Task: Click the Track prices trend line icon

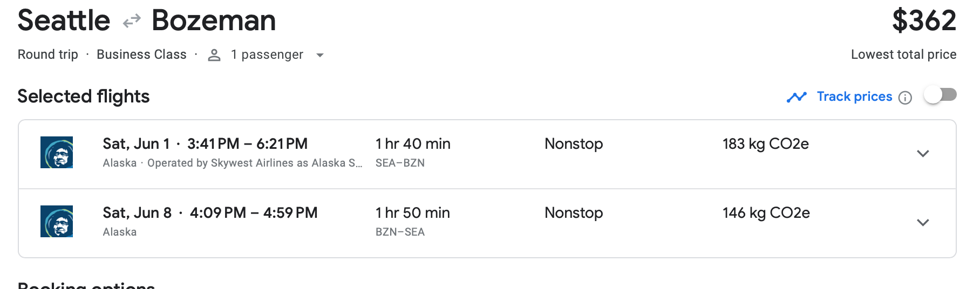Action: click(x=797, y=97)
